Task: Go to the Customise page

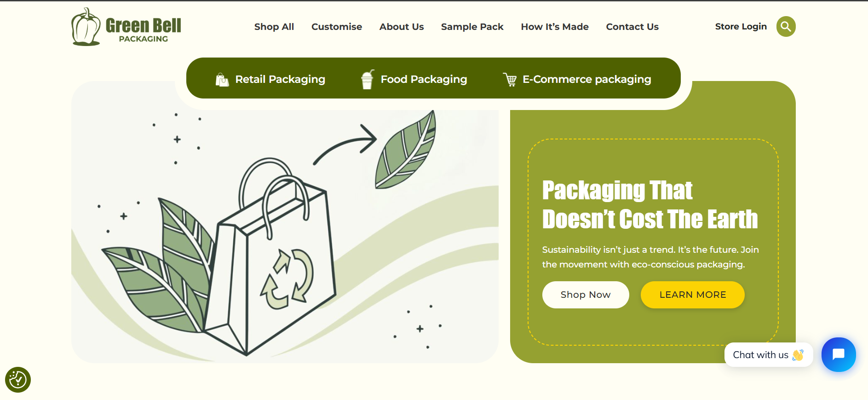Action: (337, 27)
